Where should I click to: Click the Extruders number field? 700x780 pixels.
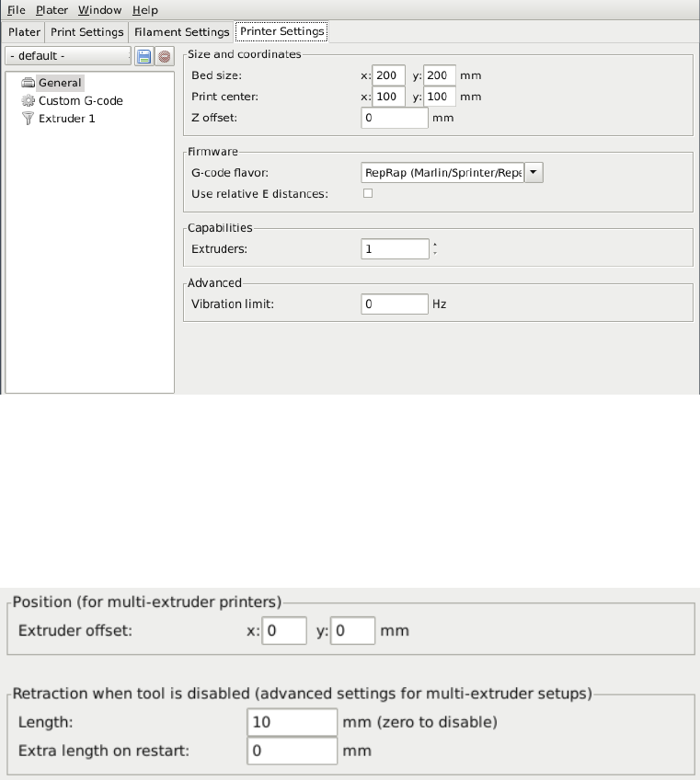(x=395, y=248)
